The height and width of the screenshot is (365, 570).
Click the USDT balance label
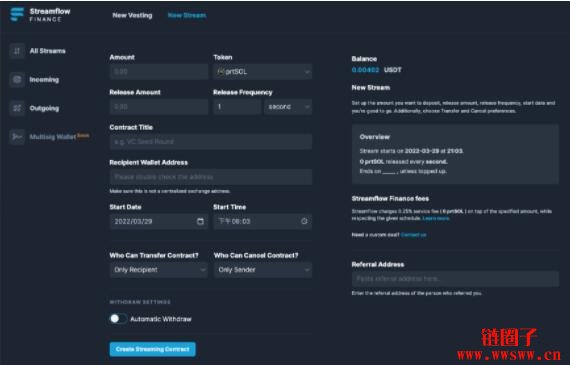(393, 70)
